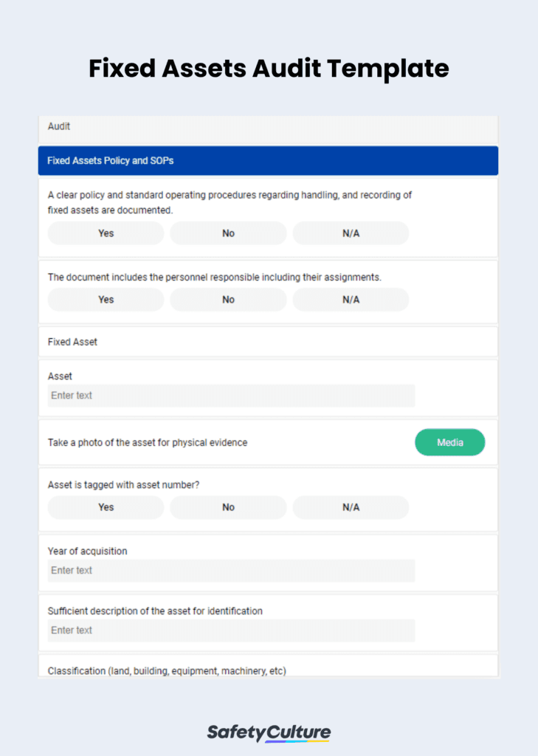Click the SafetyCulture logo
The image size is (538, 756).
269,732
